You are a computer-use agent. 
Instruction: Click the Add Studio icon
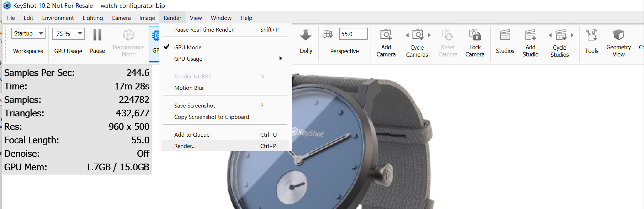pyautogui.click(x=530, y=35)
